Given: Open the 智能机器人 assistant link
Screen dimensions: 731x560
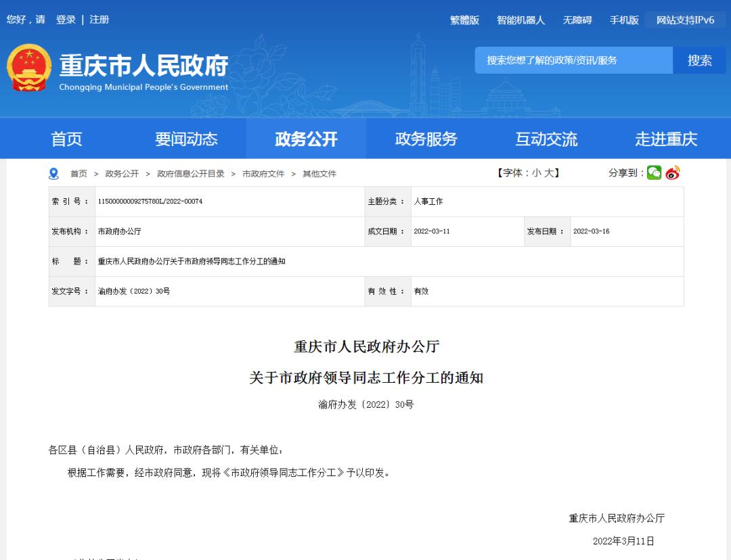Looking at the screenshot, I should pyautogui.click(x=520, y=20).
